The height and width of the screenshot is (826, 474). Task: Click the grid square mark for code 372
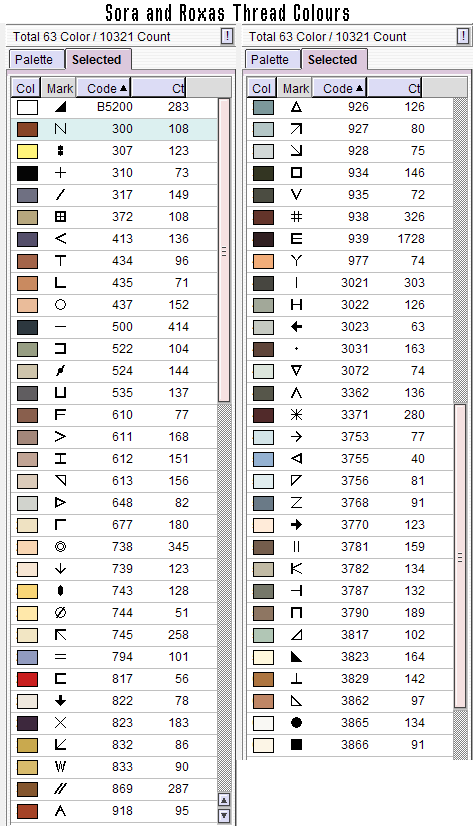click(61, 217)
